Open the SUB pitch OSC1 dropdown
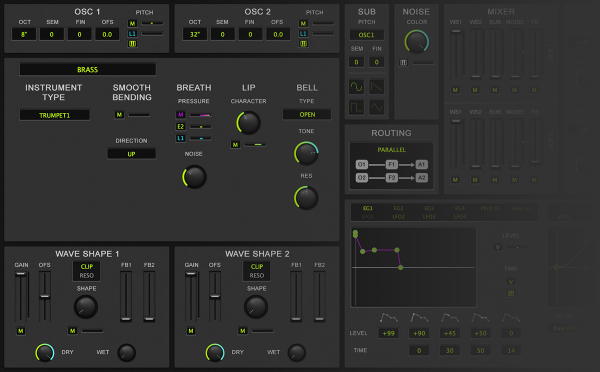This screenshot has height=372, width=600. click(366, 35)
